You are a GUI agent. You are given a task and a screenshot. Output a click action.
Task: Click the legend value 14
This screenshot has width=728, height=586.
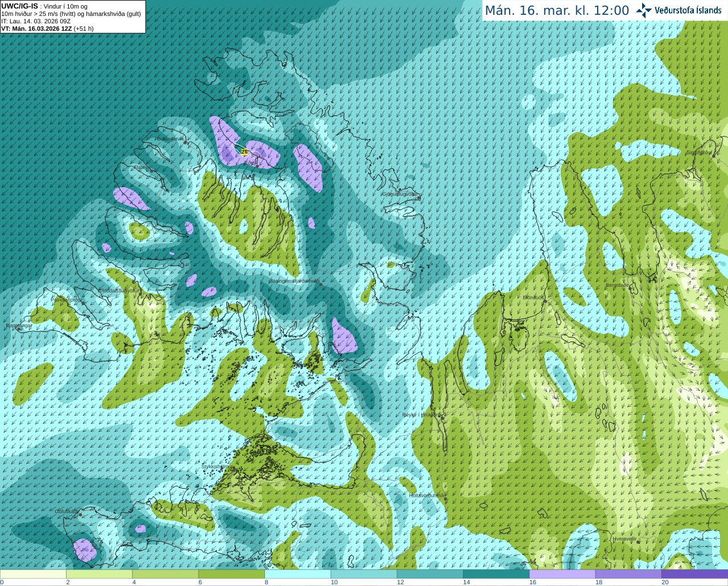click(466, 583)
